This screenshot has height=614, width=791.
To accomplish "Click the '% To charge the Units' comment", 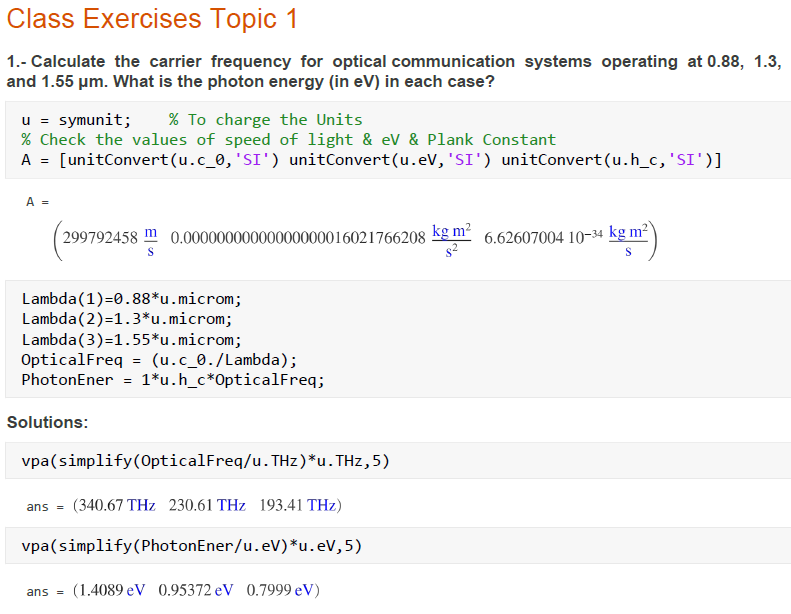I will pos(265,120).
